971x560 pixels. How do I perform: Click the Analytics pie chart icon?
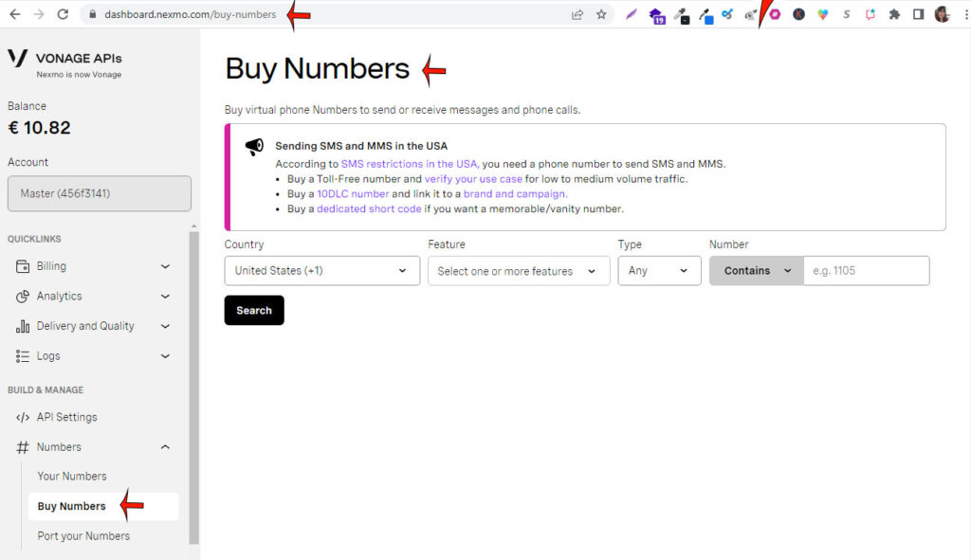pos(23,297)
